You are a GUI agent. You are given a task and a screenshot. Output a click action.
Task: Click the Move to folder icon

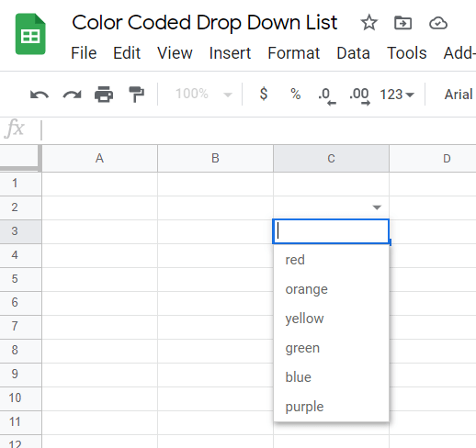(x=402, y=23)
